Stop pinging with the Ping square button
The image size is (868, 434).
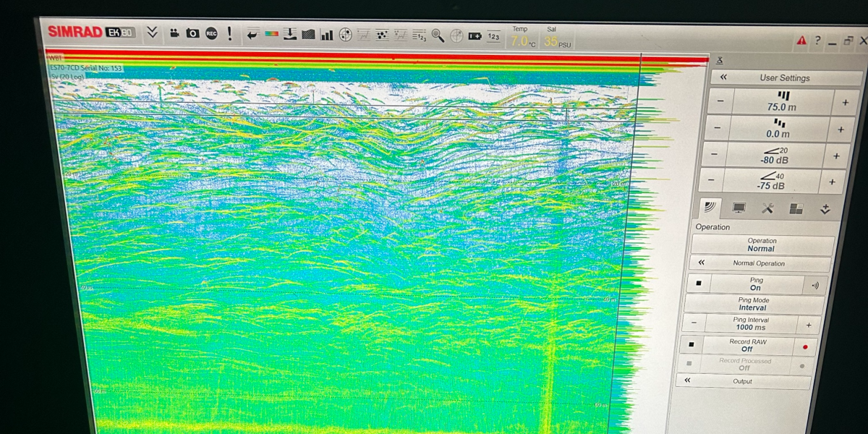(699, 284)
